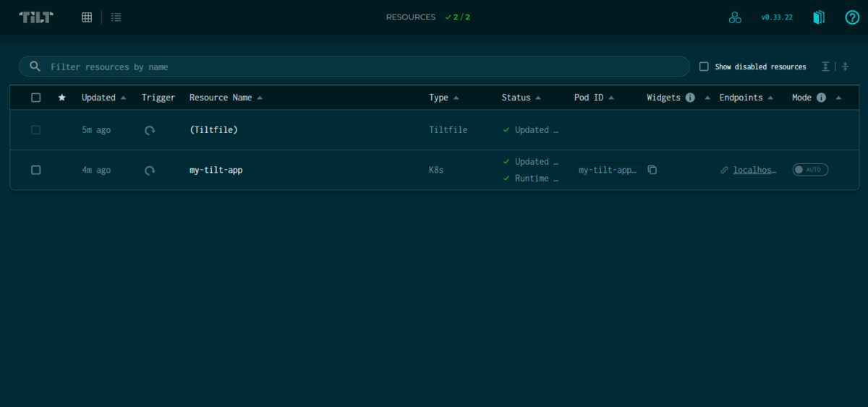Click the star column header icon
The width and height of the screenshot is (868, 407).
61,98
